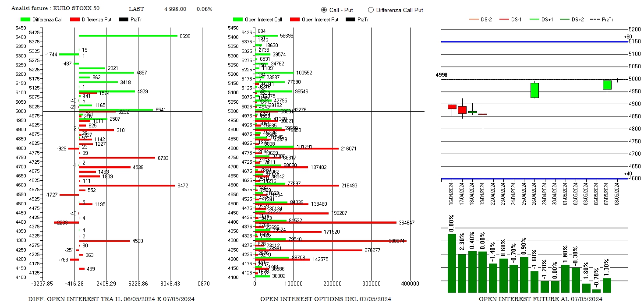Click the 6541 call difference value
Screen dimensions: 644x302
[161, 109]
